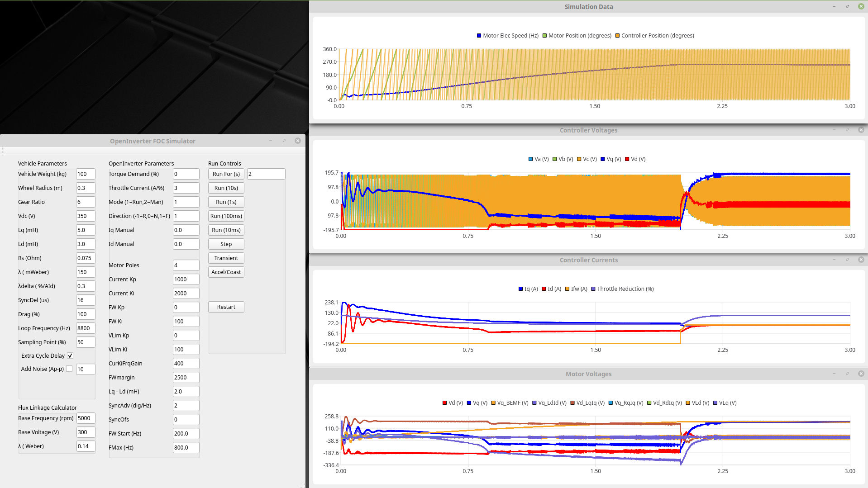
Task: Maximize the Motor Voltages window
Action: (x=848, y=374)
